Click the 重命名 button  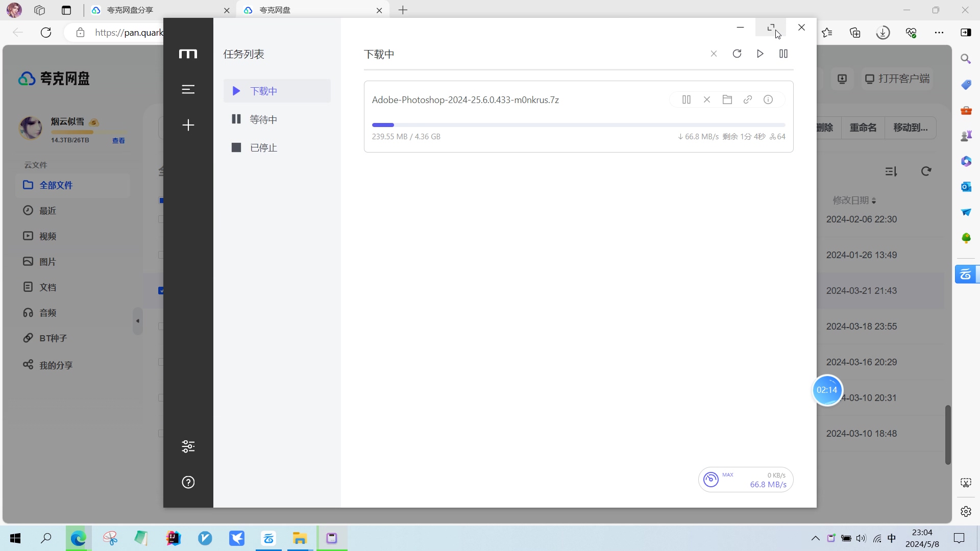[863, 128]
